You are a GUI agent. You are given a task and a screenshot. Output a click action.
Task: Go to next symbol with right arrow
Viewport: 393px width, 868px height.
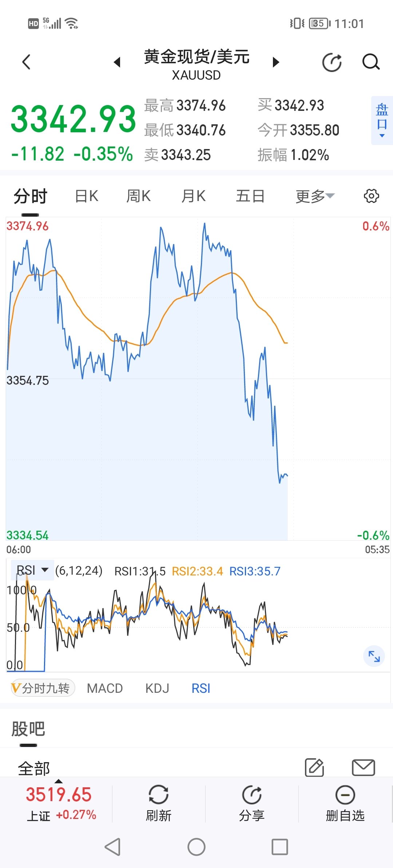[276, 62]
